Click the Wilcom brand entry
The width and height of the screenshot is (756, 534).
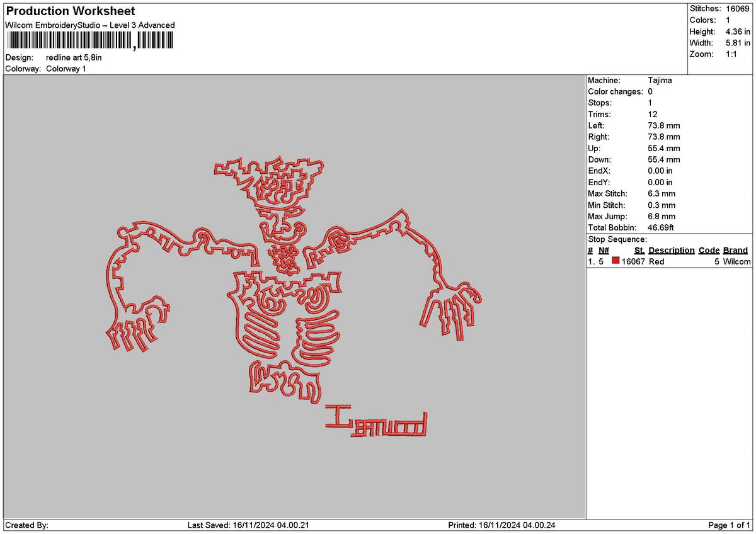[x=737, y=262]
